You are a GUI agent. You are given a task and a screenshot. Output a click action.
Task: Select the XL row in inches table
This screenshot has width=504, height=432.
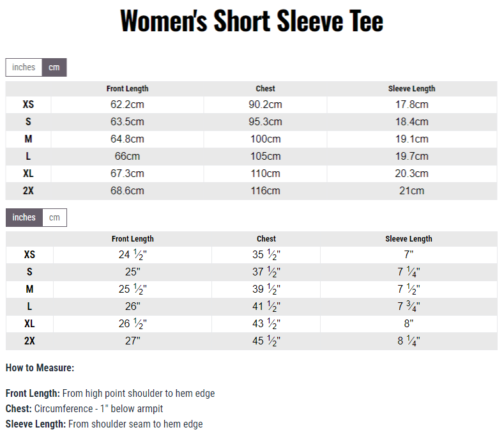click(x=251, y=323)
